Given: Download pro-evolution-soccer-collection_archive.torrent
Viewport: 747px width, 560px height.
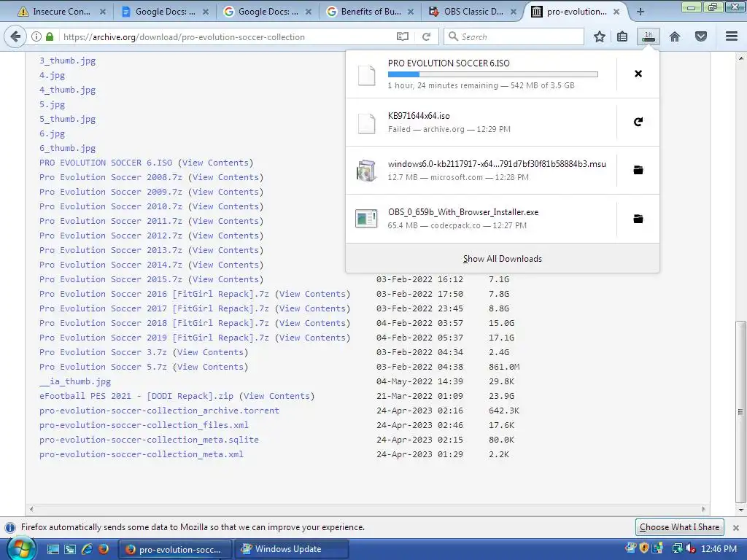Looking at the screenshot, I should pyautogui.click(x=159, y=411).
